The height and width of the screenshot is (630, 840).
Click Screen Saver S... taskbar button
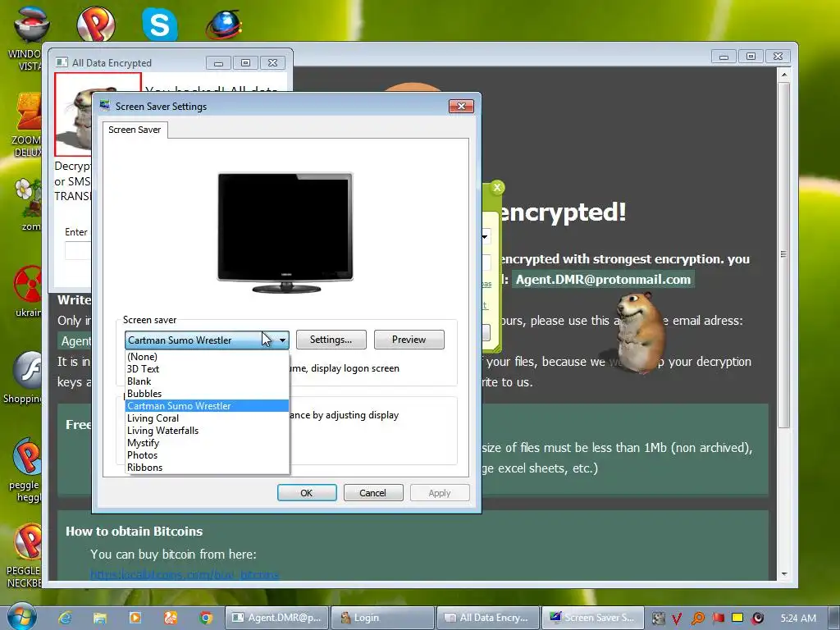(x=592, y=618)
